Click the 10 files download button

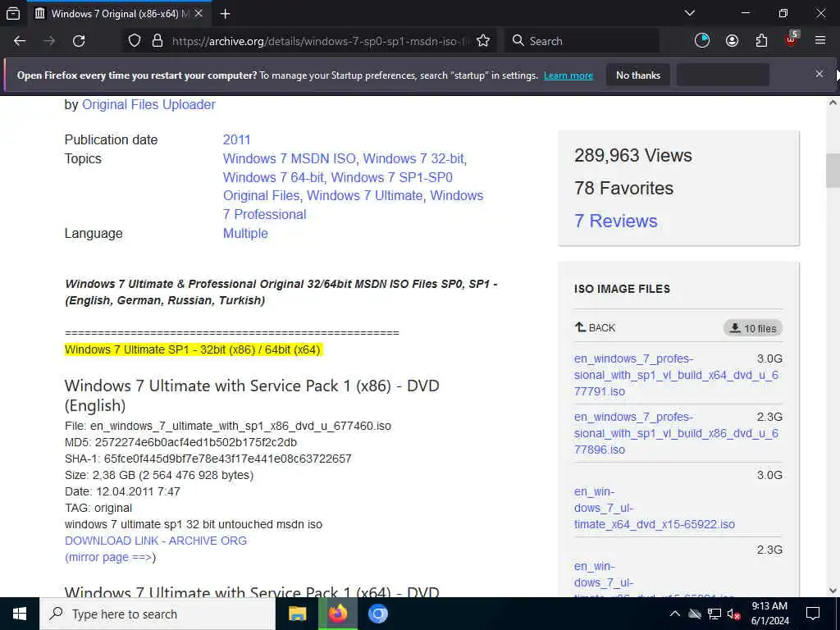click(x=753, y=328)
